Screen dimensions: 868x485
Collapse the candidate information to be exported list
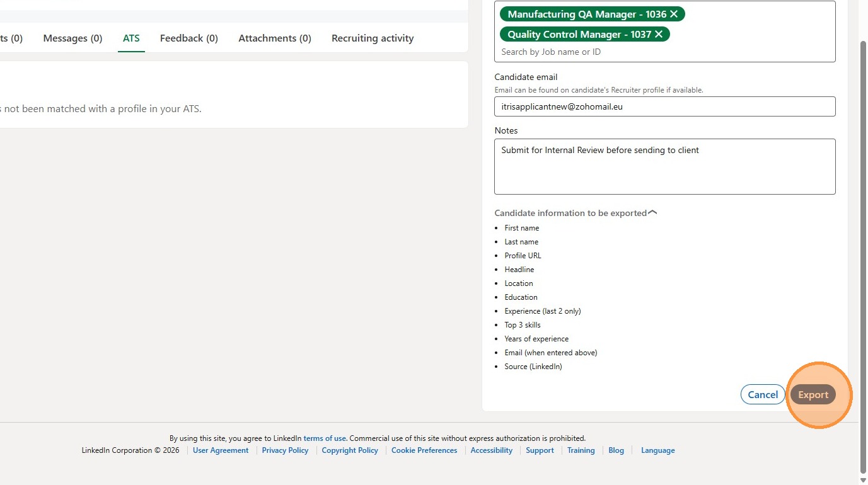652,213
